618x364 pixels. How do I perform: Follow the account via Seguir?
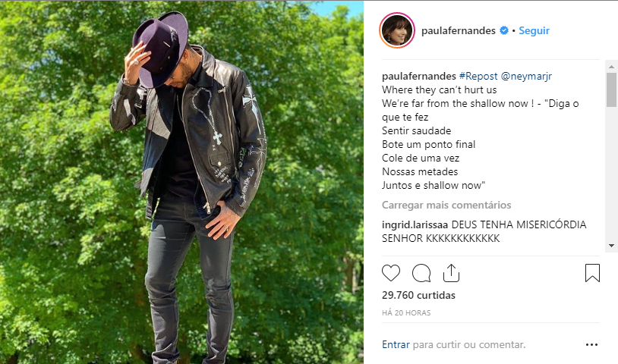point(534,30)
